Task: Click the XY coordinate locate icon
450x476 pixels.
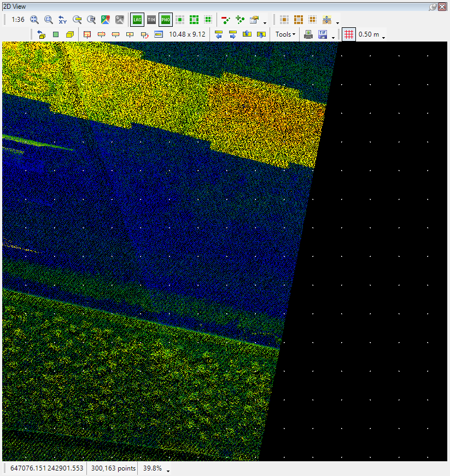Action: [63, 20]
